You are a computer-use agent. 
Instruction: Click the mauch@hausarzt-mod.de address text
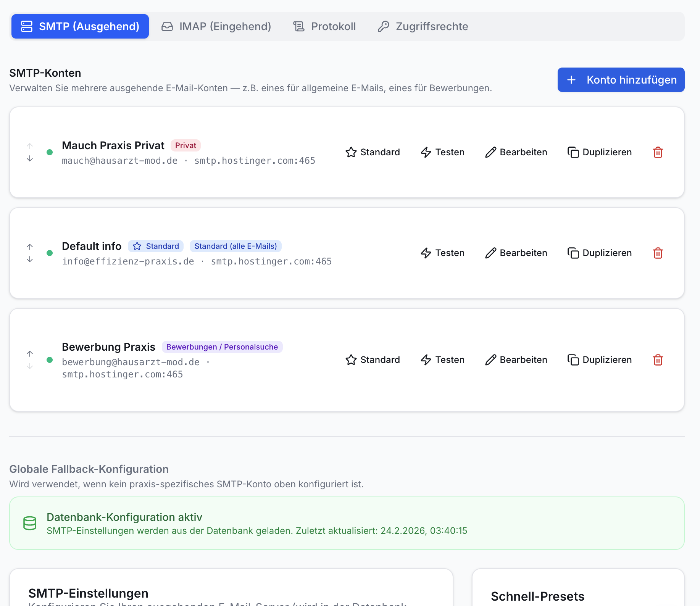pos(120,161)
